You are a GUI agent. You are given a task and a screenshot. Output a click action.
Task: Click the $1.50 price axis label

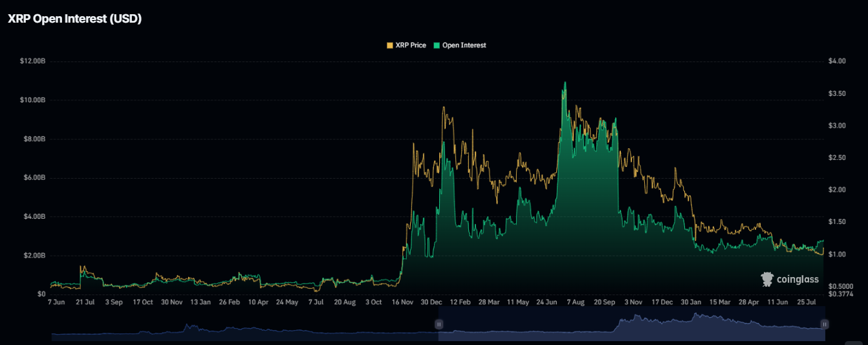point(837,221)
